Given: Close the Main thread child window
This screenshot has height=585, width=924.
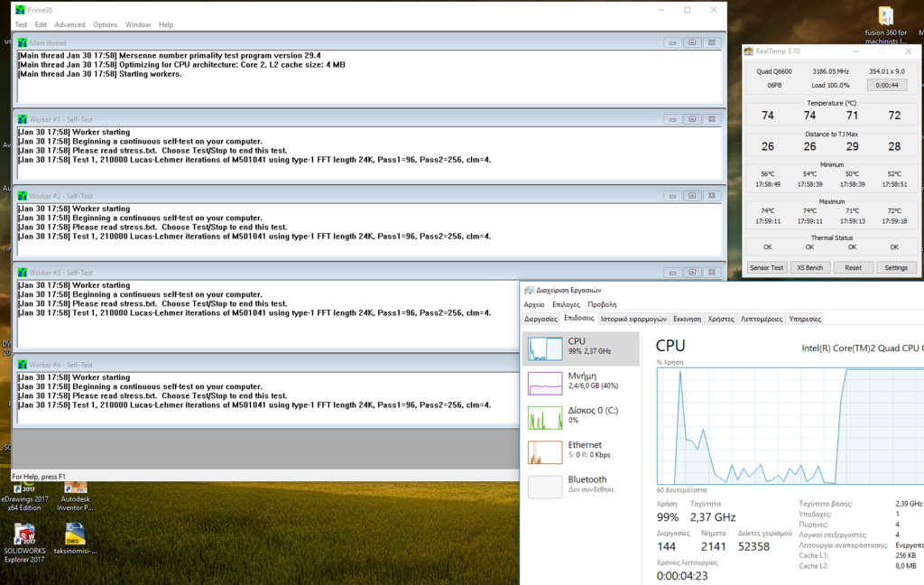Looking at the screenshot, I should [x=712, y=42].
